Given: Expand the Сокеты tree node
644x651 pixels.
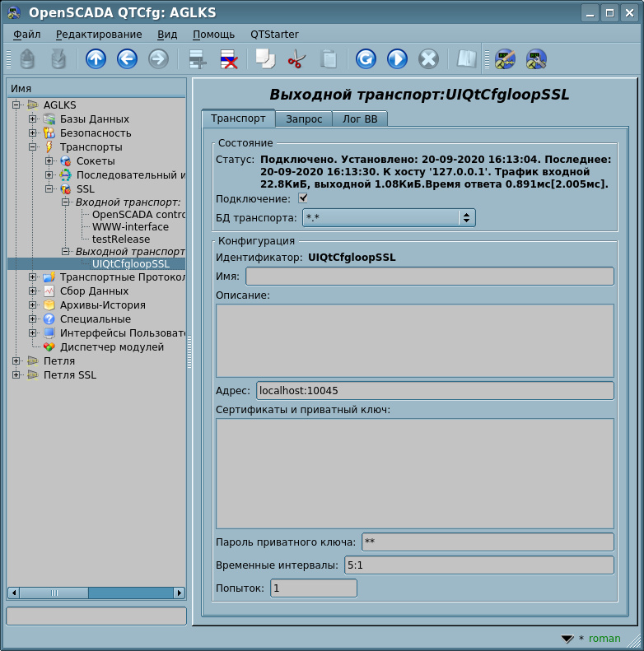Looking at the screenshot, I should coord(49,160).
